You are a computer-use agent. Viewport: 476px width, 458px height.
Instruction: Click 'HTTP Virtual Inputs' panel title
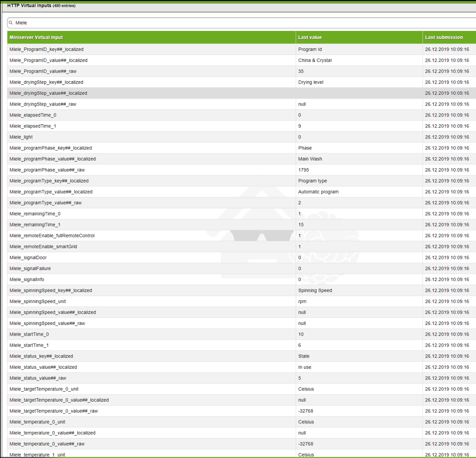29,6
